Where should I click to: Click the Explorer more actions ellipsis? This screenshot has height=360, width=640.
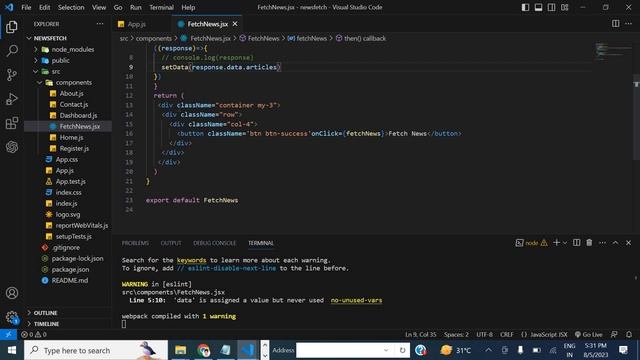[100, 24]
